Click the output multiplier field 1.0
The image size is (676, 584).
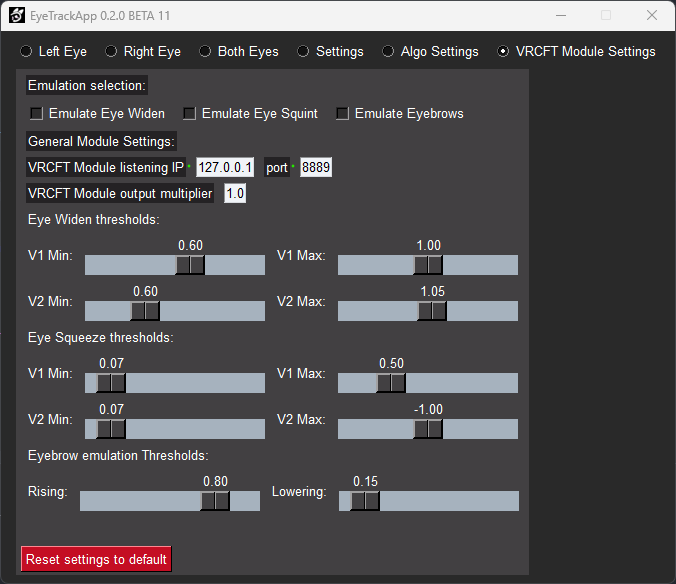[235, 193]
